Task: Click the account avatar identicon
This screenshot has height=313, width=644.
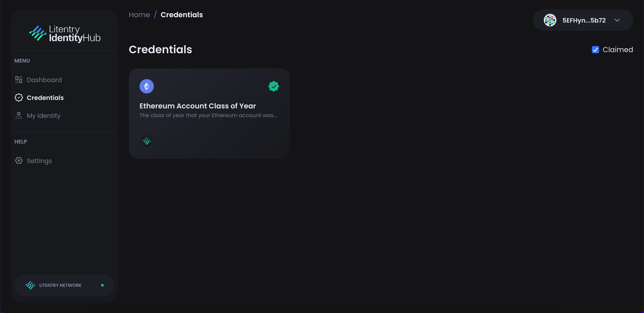Action: click(x=550, y=20)
